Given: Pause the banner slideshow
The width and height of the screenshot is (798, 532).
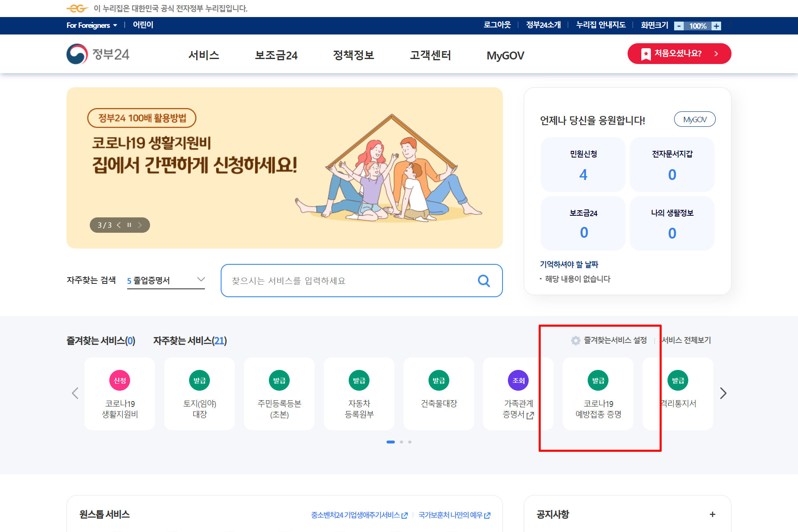Looking at the screenshot, I should coord(129,225).
